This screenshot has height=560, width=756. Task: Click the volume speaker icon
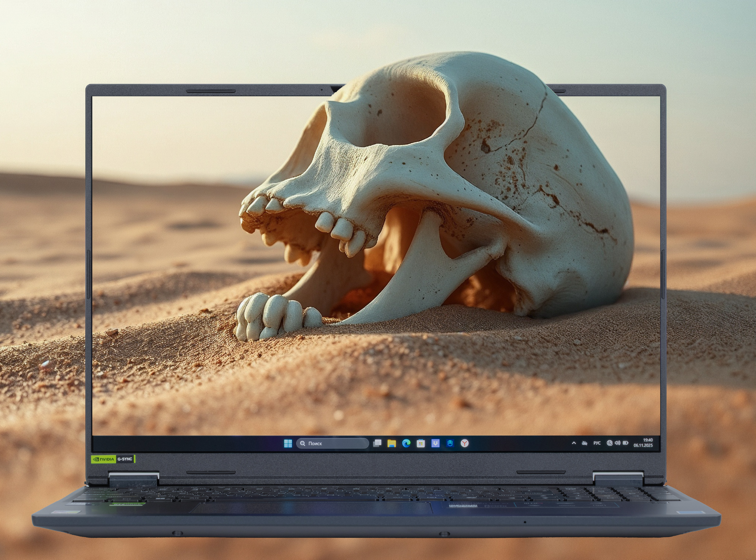[x=617, y=443]
